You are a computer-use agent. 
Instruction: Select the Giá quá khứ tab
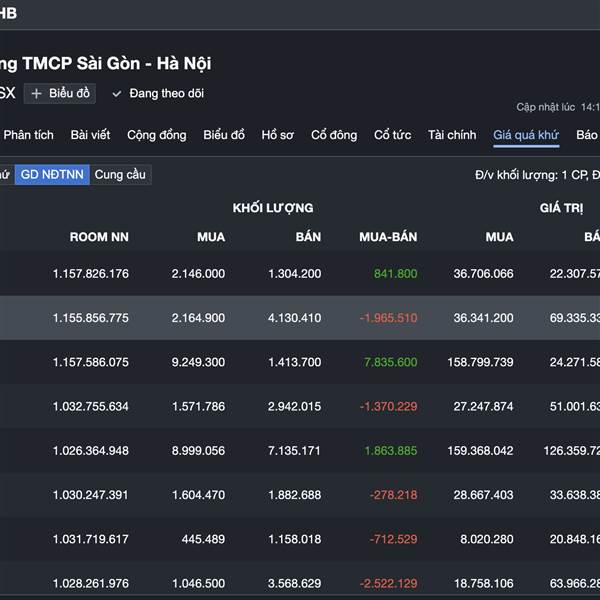(526, 135)
